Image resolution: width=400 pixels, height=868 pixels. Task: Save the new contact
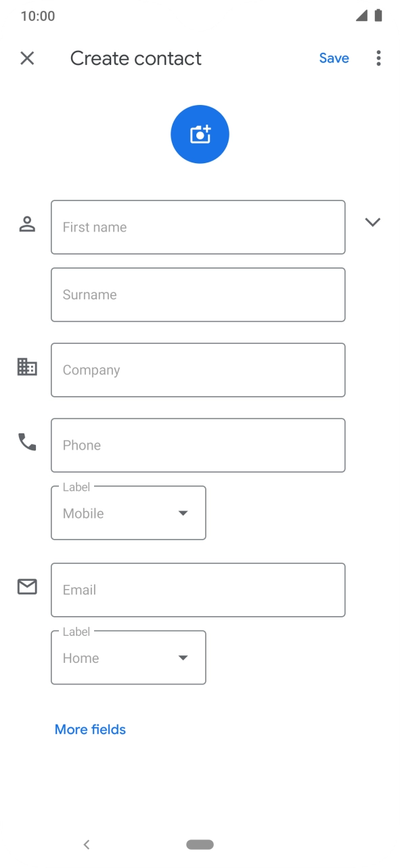point(334,58)
